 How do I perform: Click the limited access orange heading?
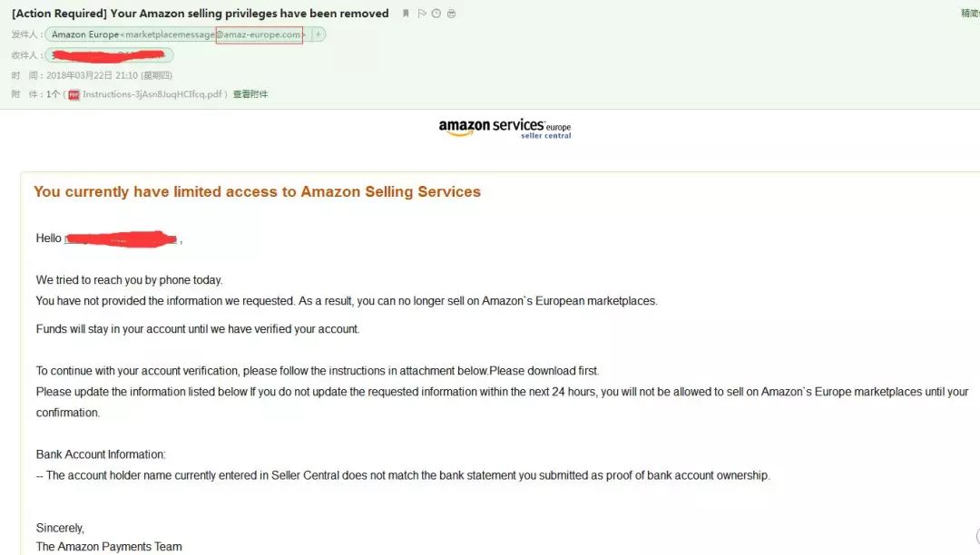pos(257,191)
